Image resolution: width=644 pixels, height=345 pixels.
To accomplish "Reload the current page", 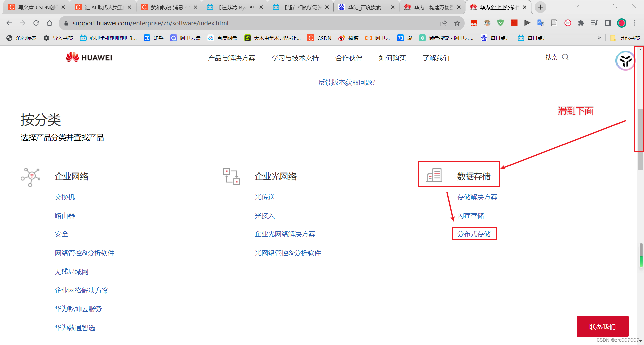I will click(36, 23).
